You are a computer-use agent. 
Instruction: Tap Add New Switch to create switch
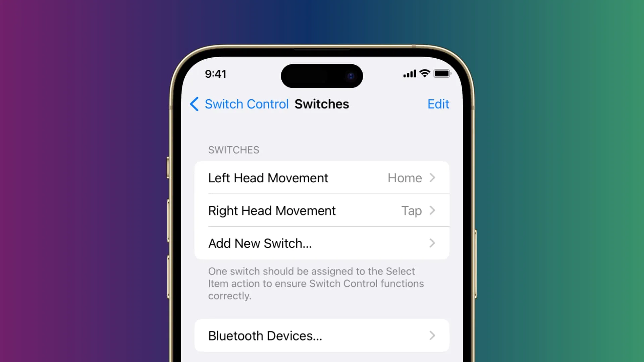point(322,243)
